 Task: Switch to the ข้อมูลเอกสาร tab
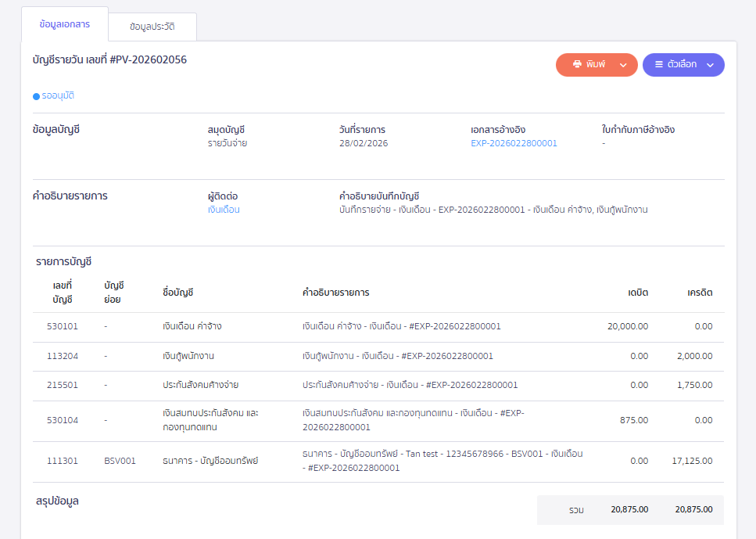point(65,24)
